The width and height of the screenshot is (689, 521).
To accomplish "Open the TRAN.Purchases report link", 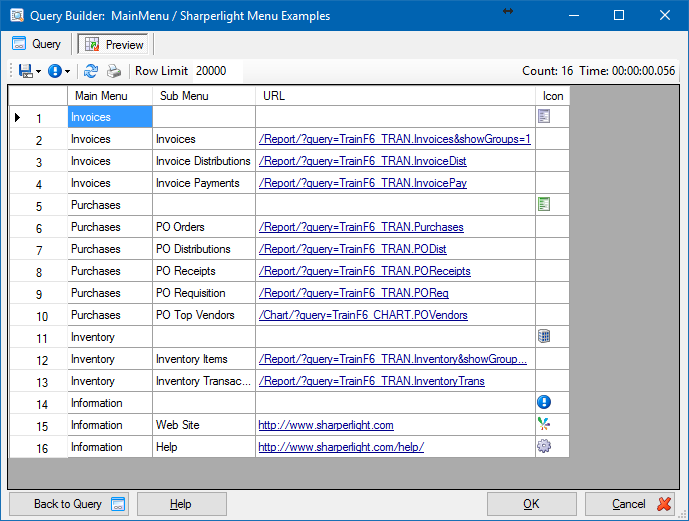I will pos(361,227).
